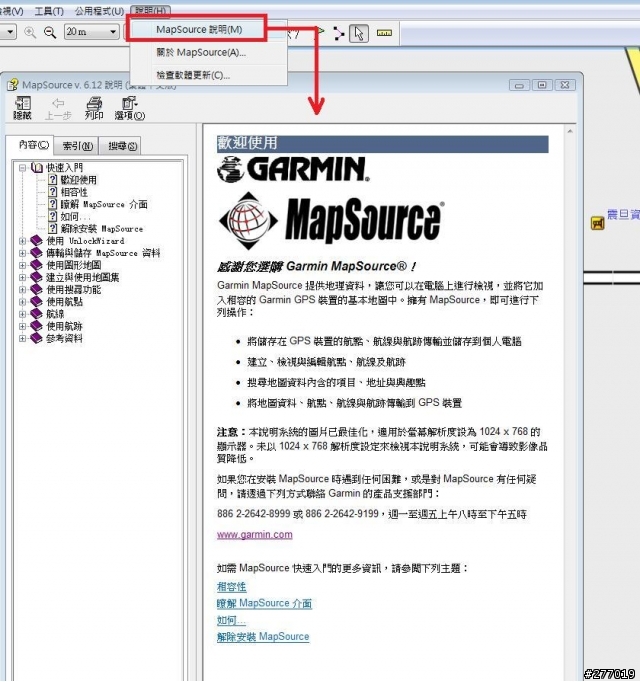Click the 如何... question page icon
The image size is (640, 682).
tap(53, 216)
